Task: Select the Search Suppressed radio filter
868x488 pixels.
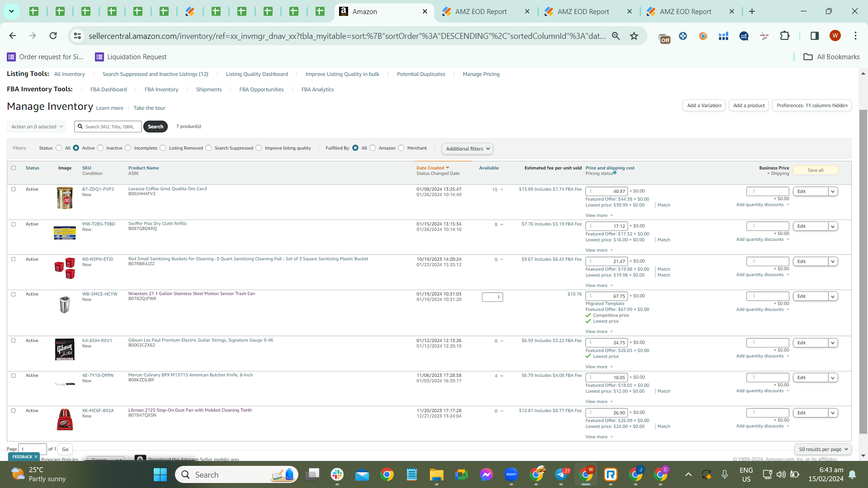Action: tap(208, 148)
